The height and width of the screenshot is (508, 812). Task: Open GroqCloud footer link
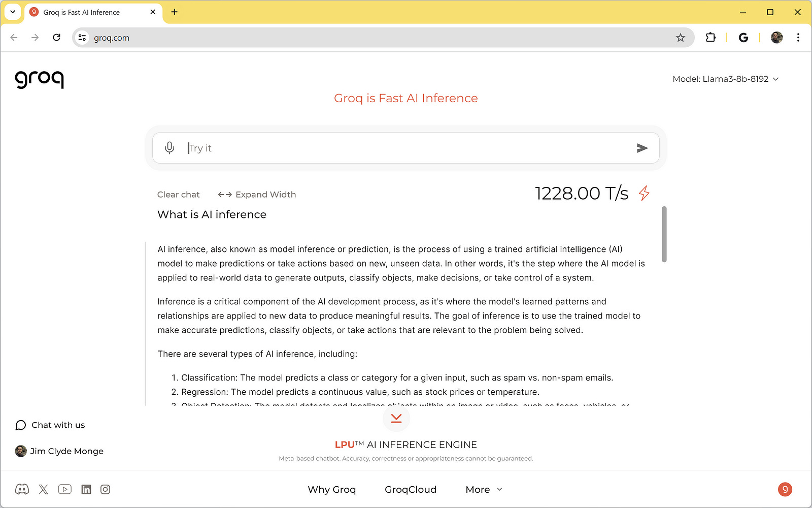(411, 489)
